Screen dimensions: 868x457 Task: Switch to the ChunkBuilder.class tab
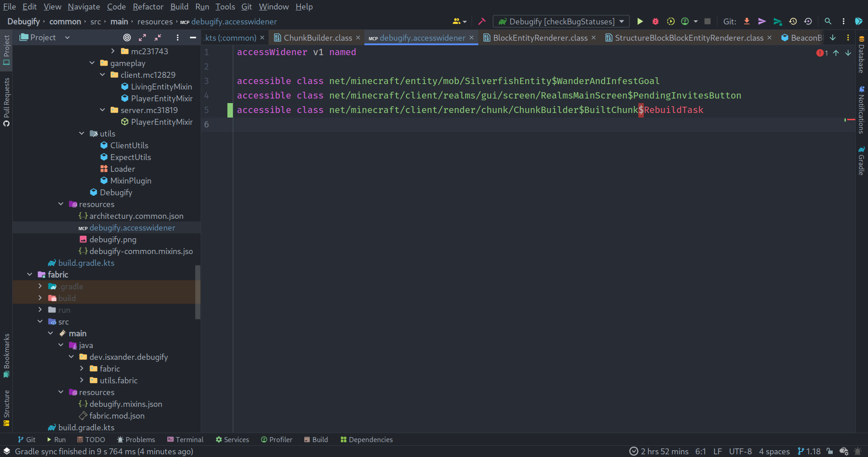[x=316, y=38]
